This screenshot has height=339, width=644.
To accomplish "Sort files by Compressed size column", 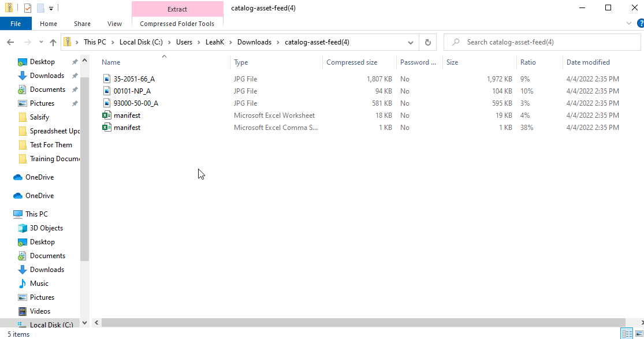I will [x=352, y=62].
